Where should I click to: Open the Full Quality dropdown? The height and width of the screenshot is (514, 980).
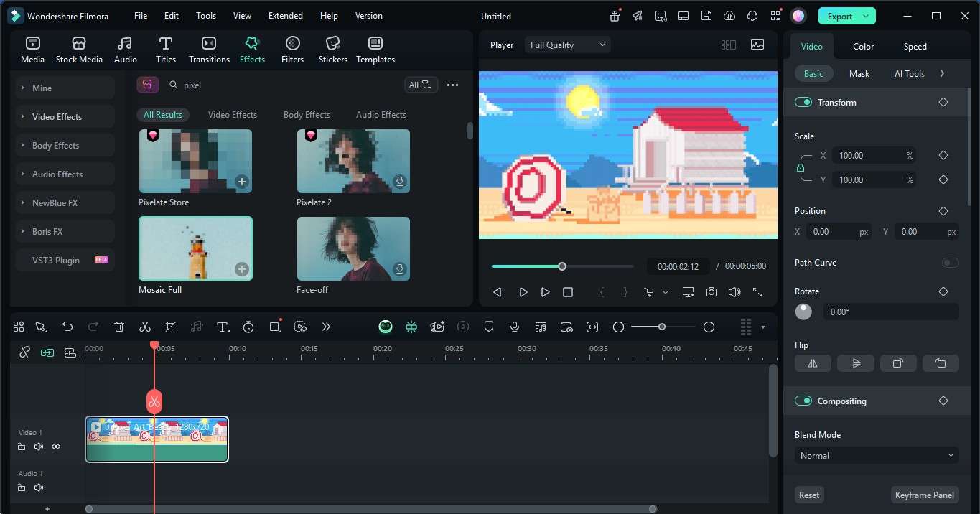coord(567,45)
